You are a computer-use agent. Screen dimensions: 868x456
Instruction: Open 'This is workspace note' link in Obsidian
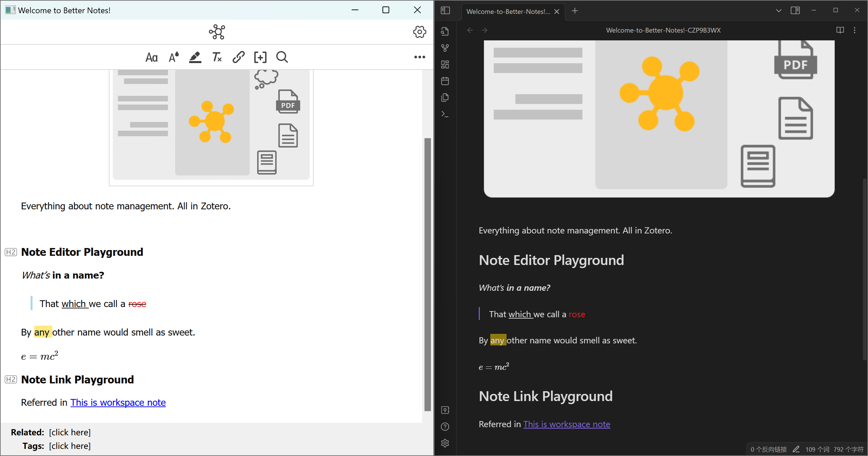point(567,424)
